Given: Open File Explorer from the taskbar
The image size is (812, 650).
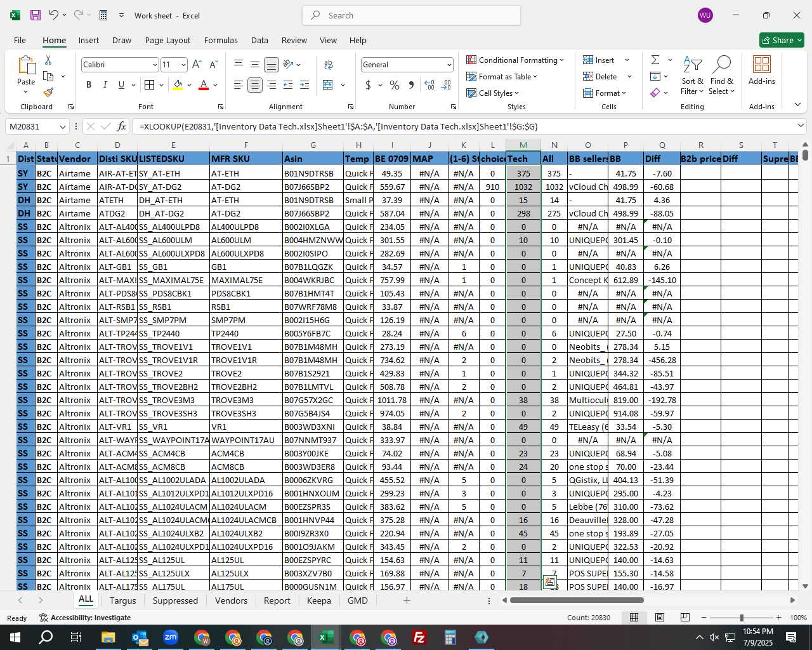Looking at the screenshot, I should coord(108,637).
